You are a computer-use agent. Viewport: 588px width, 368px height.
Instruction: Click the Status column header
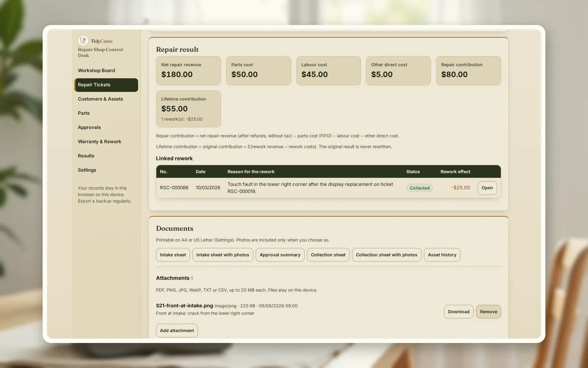[413, 172]
